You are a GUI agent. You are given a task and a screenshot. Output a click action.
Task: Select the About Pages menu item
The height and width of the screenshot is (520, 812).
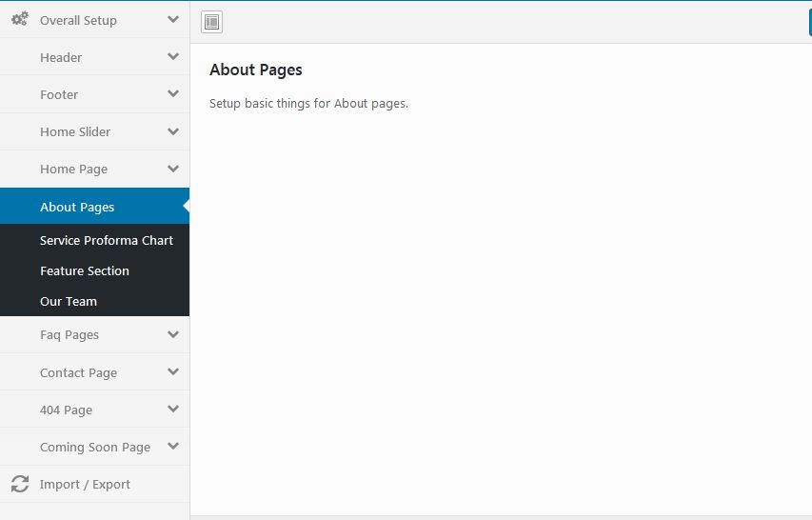click(x=77, y=207)
